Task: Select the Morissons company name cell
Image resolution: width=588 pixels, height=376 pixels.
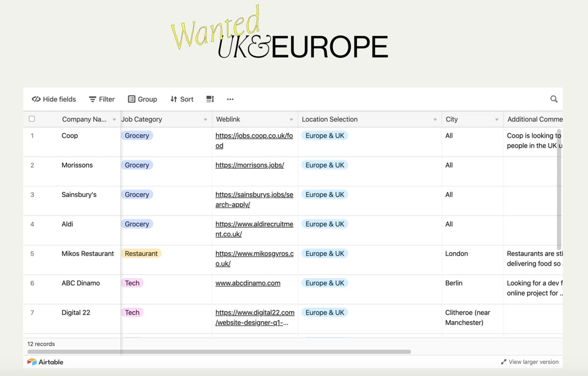Action: (x=72, y=171)
